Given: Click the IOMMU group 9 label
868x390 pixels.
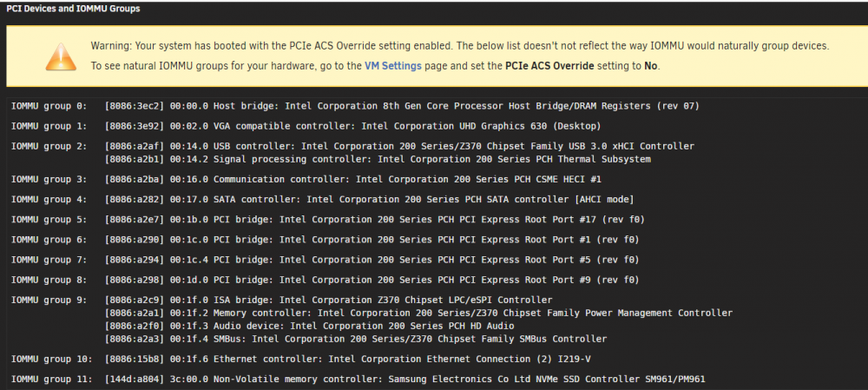Looking at the screenshot, I should [x=49, y=301].
